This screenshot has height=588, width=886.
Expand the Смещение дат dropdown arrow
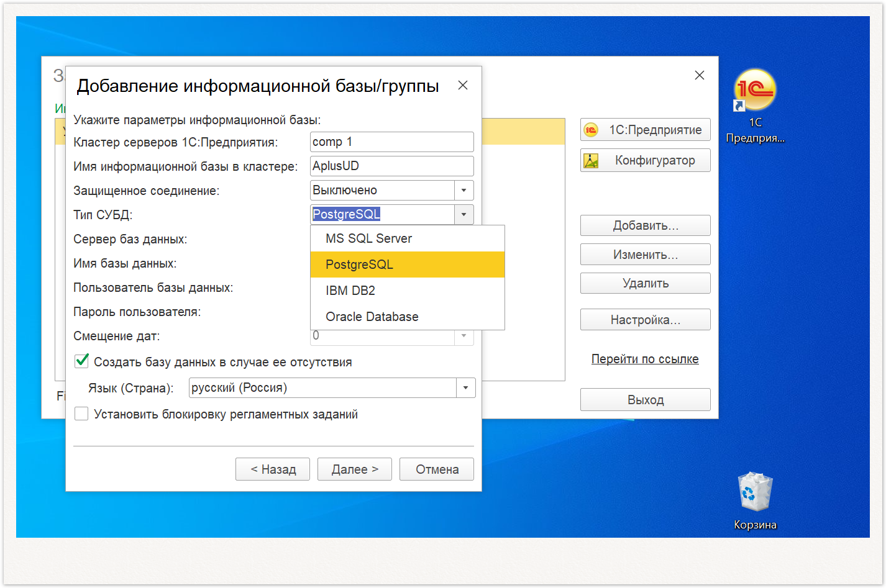point(464,336)
